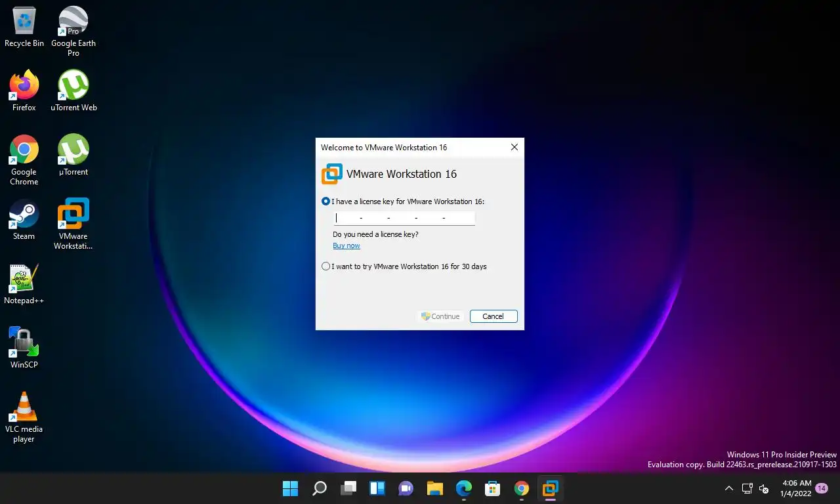Open File Explorer from taskbar
The height and width of the screenshot is (504, 840).
pyautogui.click(x=435, y=488)
